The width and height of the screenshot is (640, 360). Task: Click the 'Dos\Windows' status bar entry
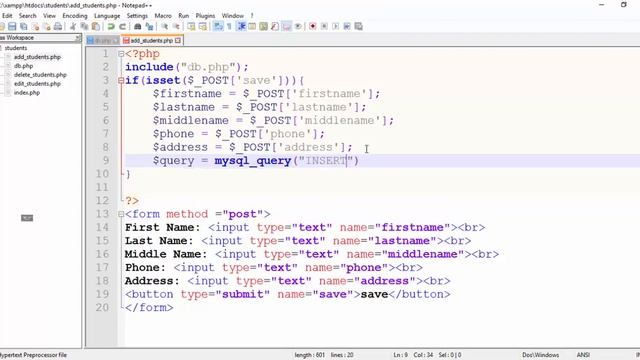(540, 355)
